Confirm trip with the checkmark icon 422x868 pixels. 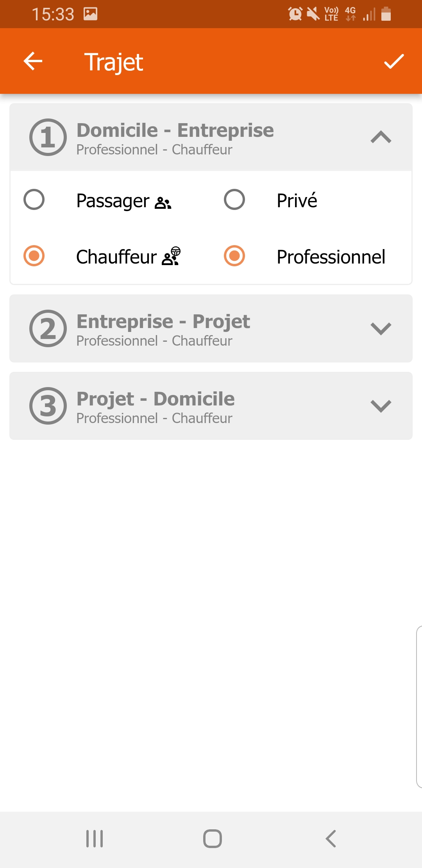(x=393, y=61)
